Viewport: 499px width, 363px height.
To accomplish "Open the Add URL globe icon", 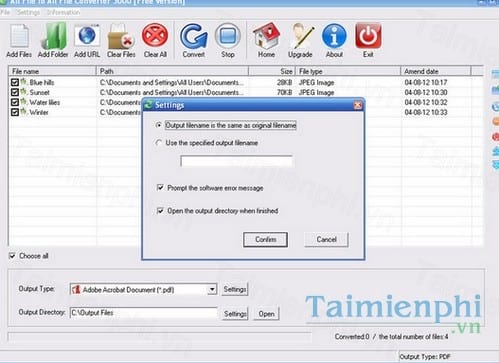I will coord(87,35).
